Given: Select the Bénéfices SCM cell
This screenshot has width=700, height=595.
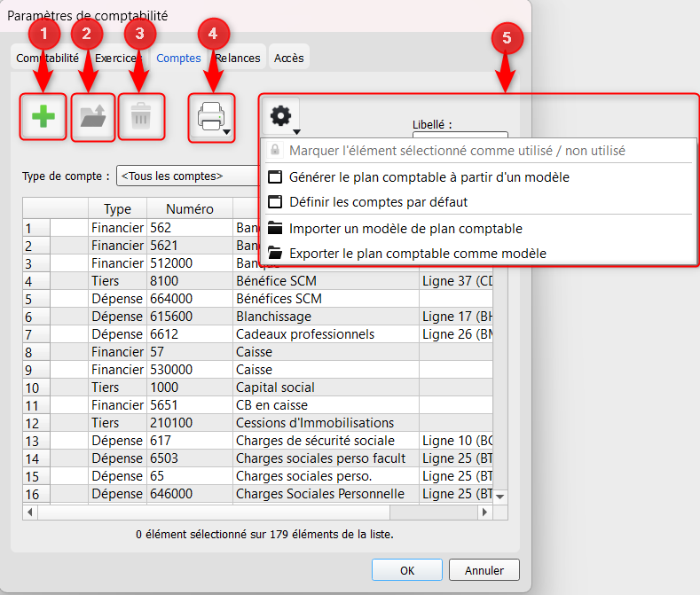Looking at the screenshot, I should tap(326, 299).
